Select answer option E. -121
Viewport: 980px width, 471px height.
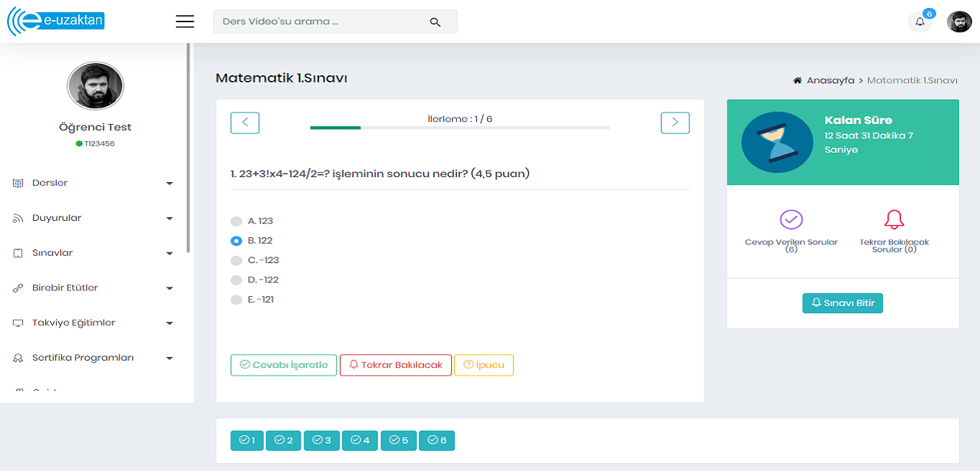click(x=236, y=300)
